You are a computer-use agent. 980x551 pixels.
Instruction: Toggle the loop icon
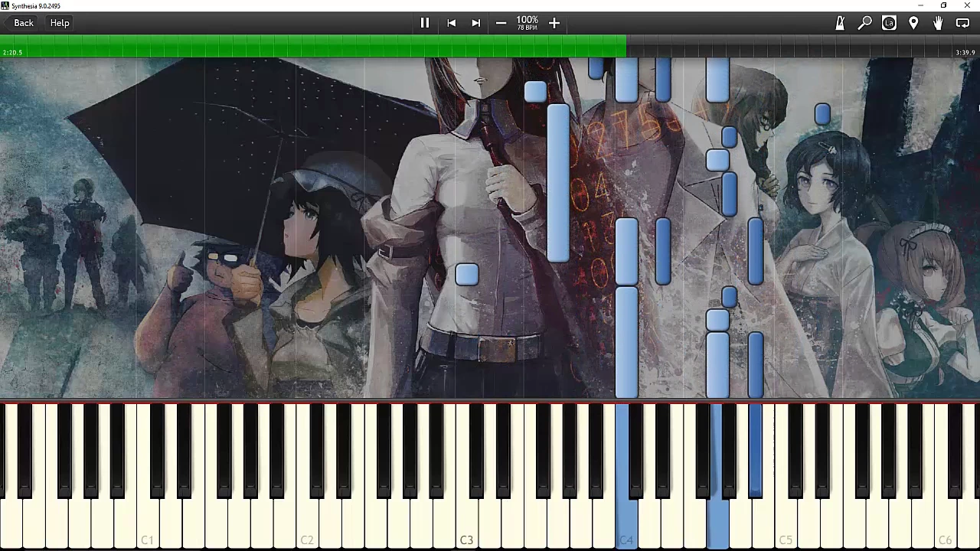coord(962,23)
